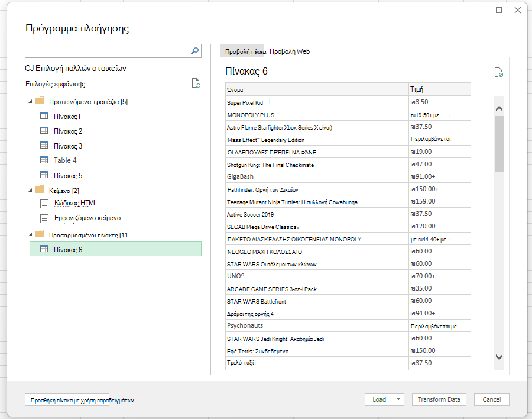
Task: Click the document icon of Κώδικας HTML
Action: (44, 204)
